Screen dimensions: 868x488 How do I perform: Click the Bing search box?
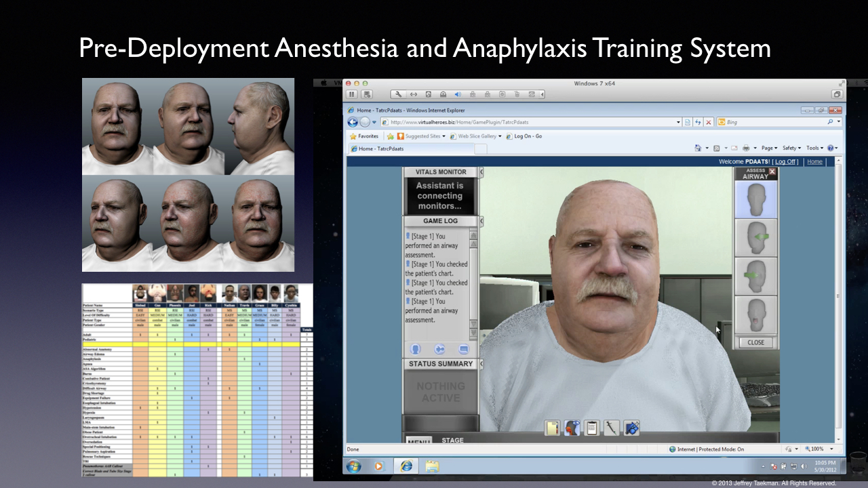[774, 122]
